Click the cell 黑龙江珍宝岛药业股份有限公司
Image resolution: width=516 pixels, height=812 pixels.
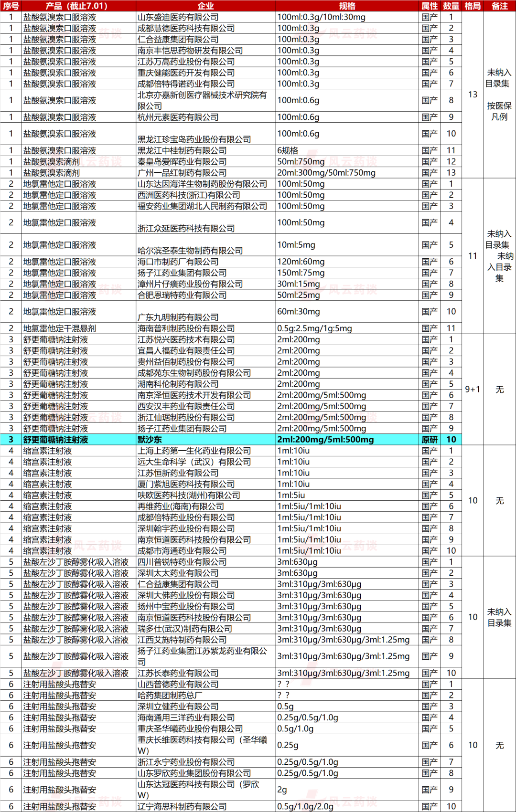[206, 134]
